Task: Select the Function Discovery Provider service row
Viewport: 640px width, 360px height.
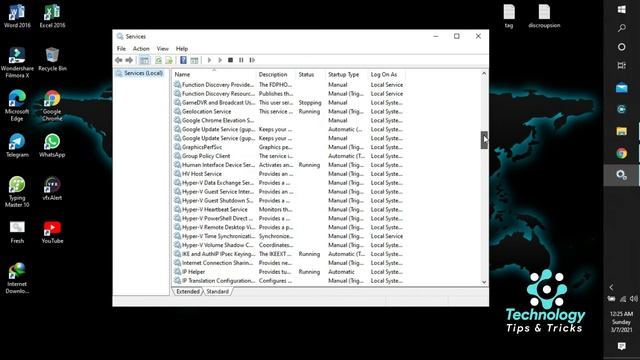Action: 289,84
